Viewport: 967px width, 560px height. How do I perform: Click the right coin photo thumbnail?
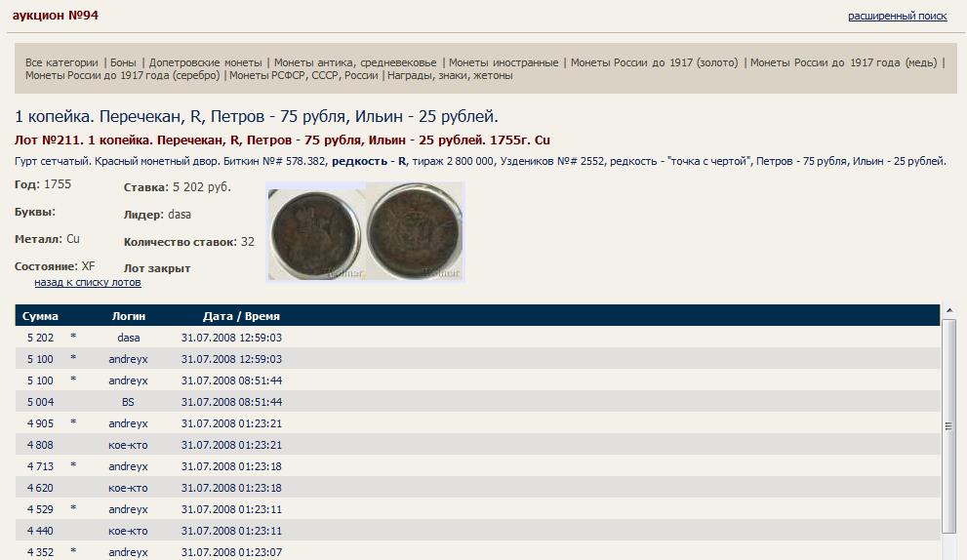point(414,233)
